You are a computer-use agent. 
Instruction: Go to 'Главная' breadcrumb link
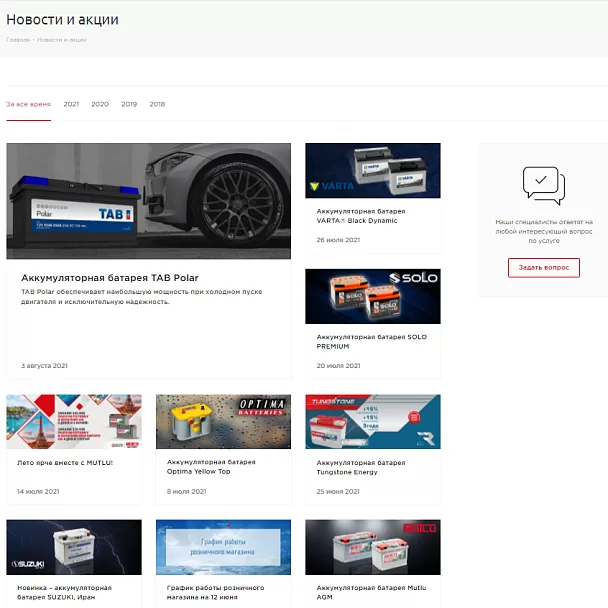coord(18,40)
